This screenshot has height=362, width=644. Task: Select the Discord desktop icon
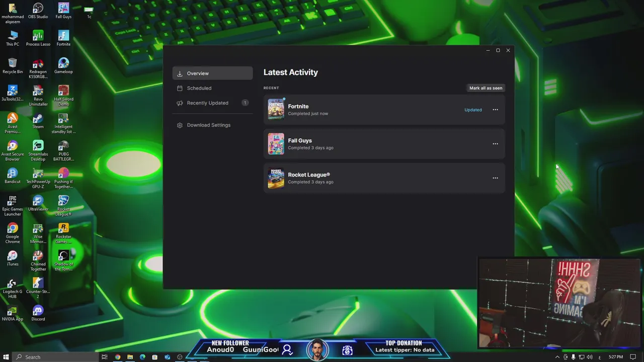pos(38,314)
